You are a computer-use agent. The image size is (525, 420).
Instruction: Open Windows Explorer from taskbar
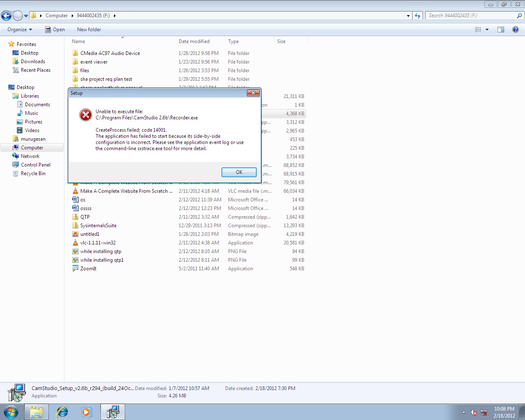[37, 412]
